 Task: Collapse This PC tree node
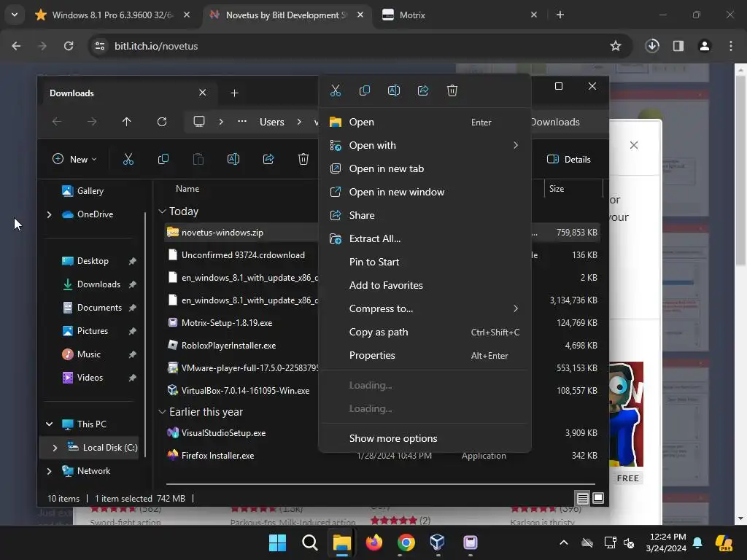point(49,424)
